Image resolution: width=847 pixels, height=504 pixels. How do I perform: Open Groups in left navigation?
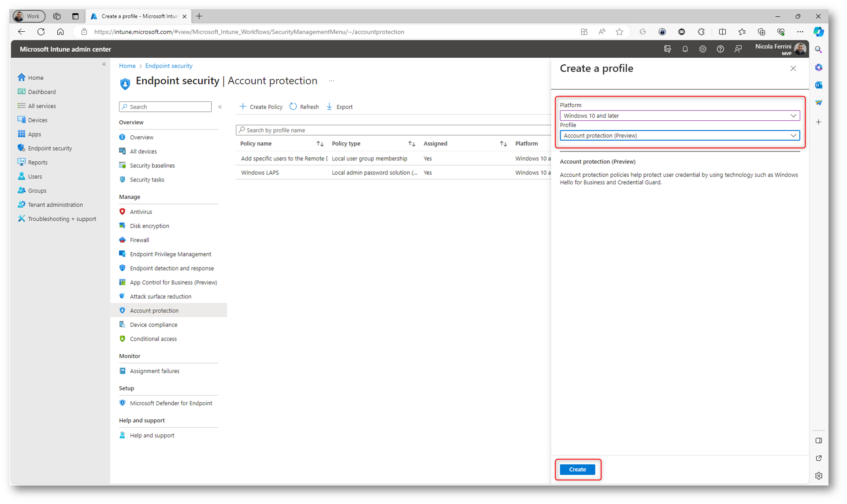(x=32, y=190)
